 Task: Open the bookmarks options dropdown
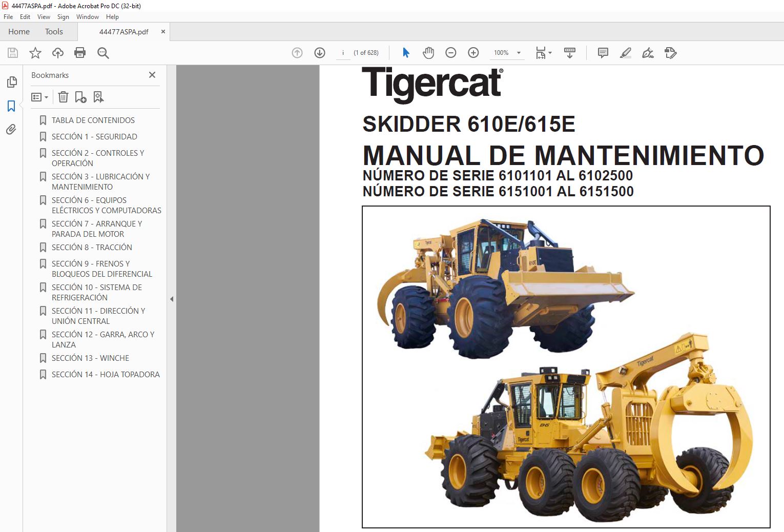[39, 97]
